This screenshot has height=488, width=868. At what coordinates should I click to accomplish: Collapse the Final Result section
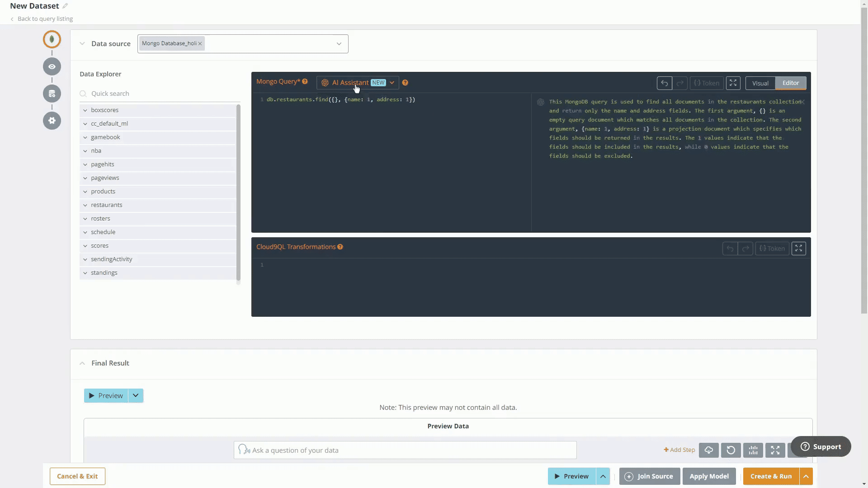click(x=82, y=363)
